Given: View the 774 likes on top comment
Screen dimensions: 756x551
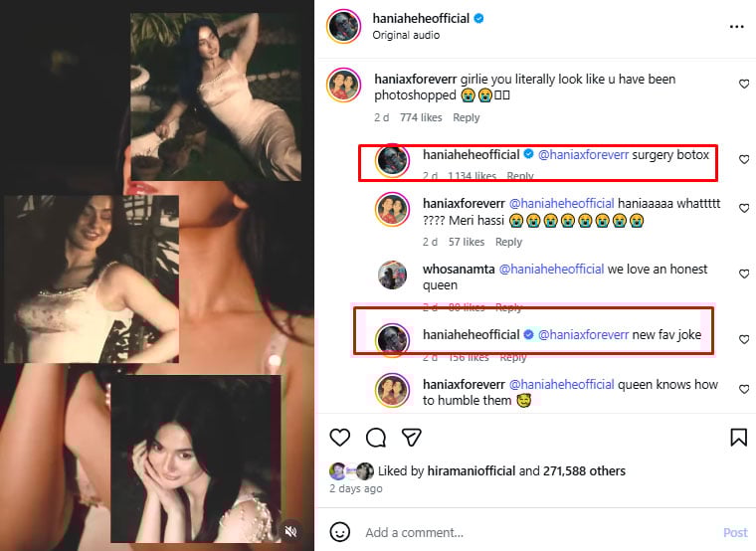Looking at the screenshot, I should [421, 117].
